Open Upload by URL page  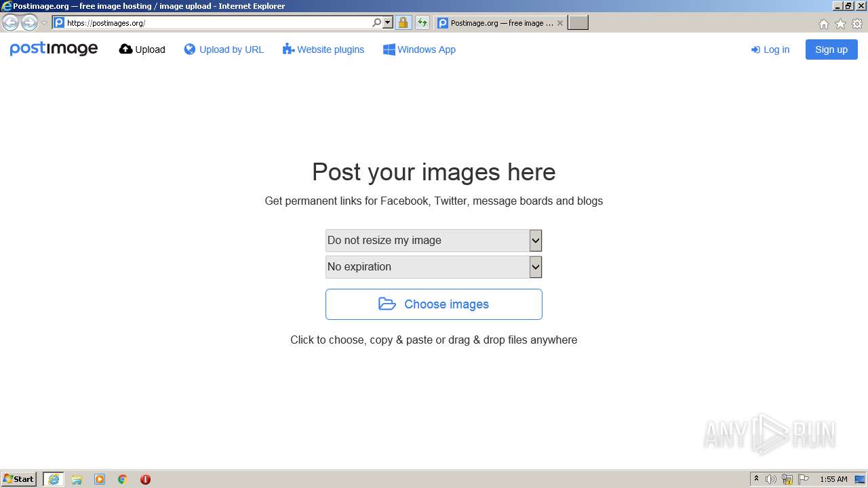coord(224,49)
